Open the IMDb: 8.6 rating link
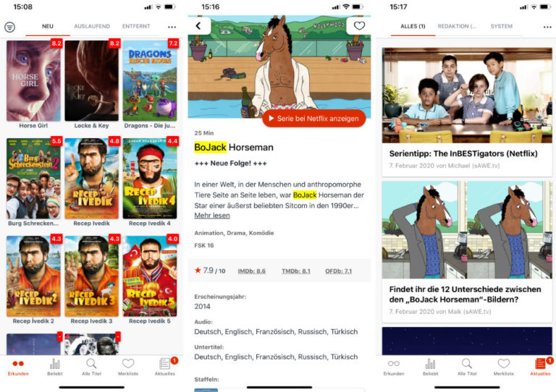 [x=251, y=271]
